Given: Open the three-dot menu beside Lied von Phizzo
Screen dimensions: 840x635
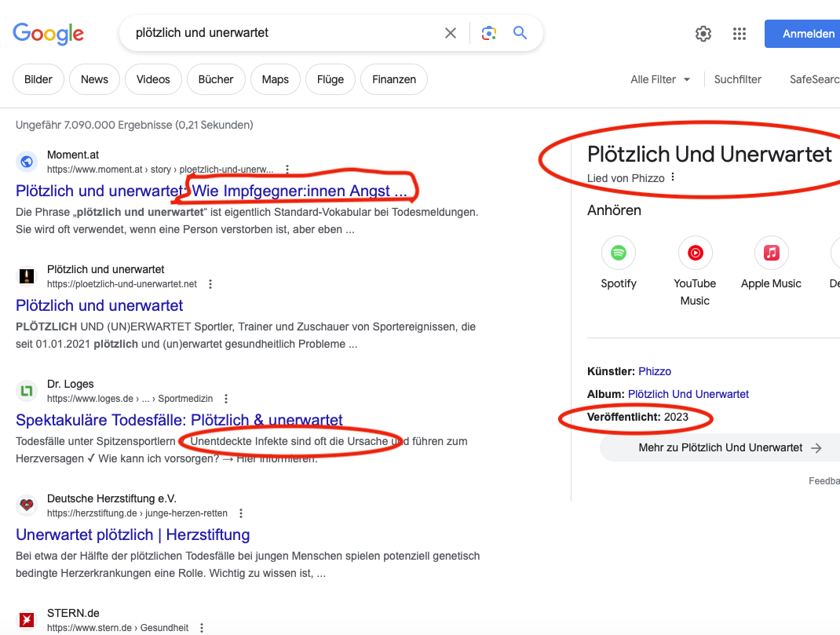Looking at the screenshot, I should tap(673, 177).
